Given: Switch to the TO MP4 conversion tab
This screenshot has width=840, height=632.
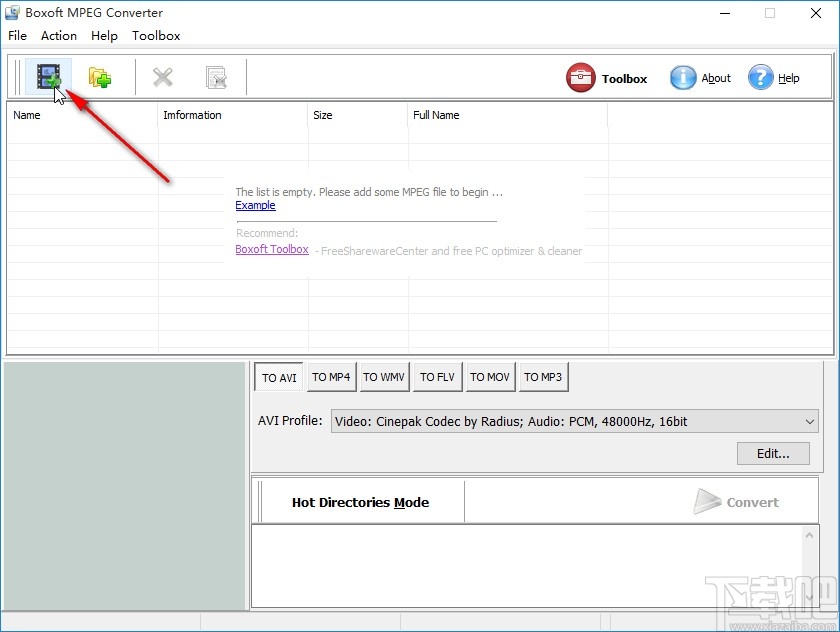Looking at the screenshot, I should pyautogui.click(x=331, y=377).
